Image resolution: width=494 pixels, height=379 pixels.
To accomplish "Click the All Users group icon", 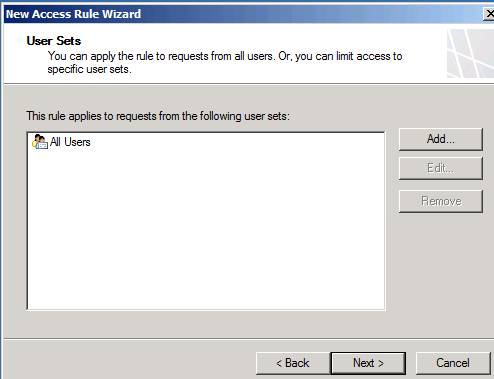I will [40, 142].
